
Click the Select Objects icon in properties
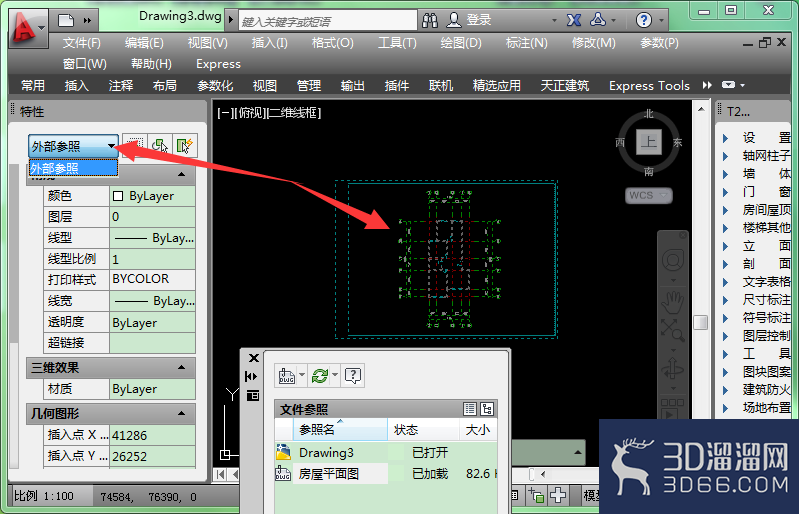pyautogui.click(x=159, y=146)
